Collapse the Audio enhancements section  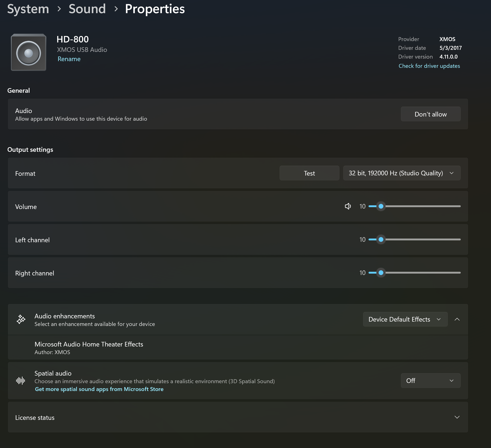(x=457, y=319)
